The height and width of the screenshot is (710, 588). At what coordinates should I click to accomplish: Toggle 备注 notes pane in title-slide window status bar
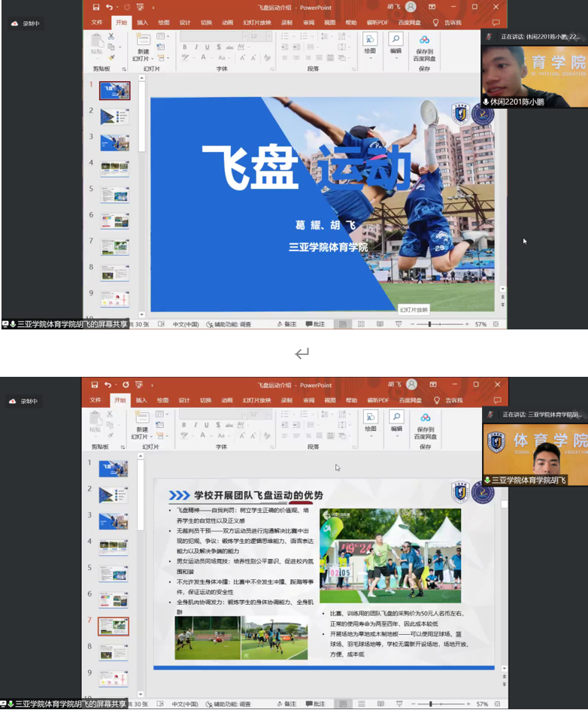tap(286, 324)
